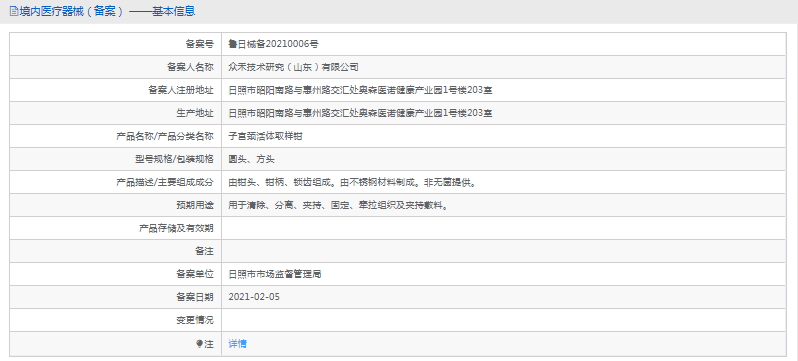Click the 备案号 row label

pos(200,44)
